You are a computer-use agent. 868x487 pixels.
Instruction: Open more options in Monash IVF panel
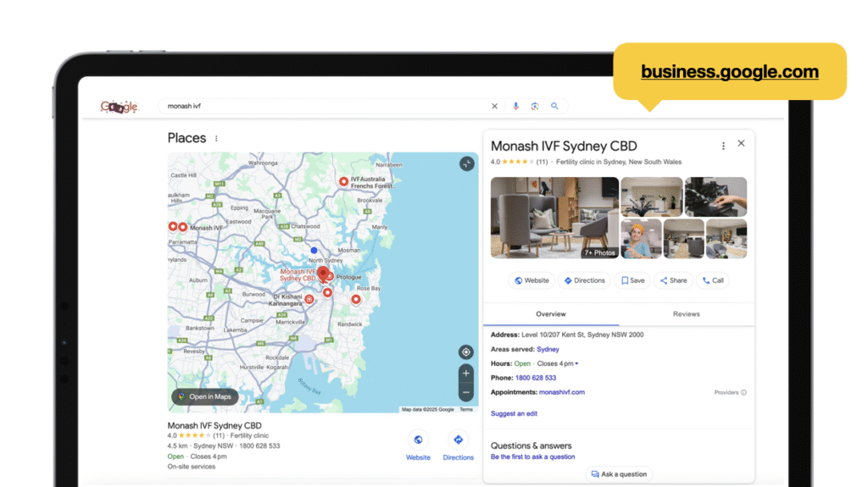click(723, 146)
